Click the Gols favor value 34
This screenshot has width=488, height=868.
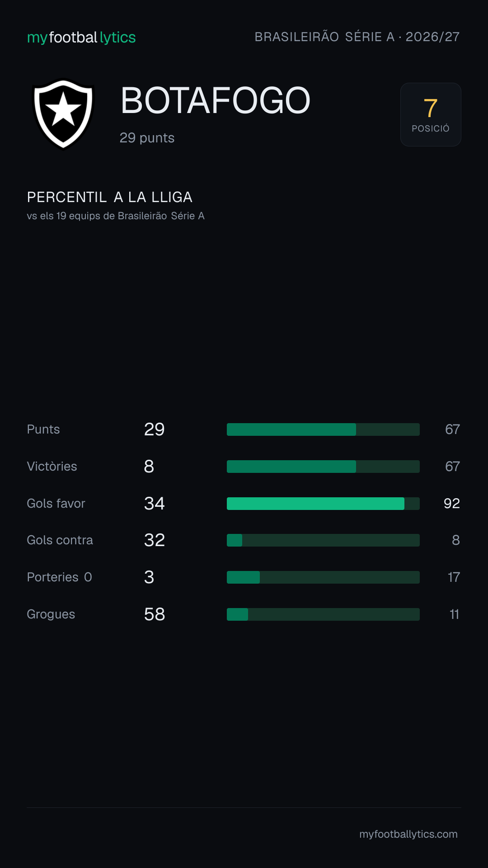155,504
